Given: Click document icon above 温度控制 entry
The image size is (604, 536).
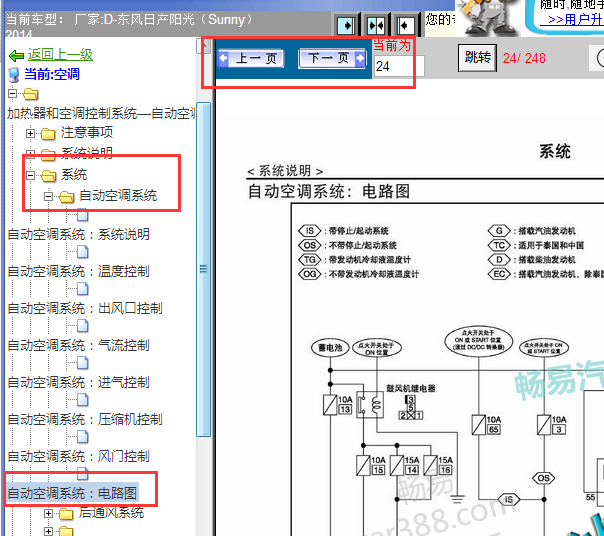Looking at the screenshot, I should (82, 252).
